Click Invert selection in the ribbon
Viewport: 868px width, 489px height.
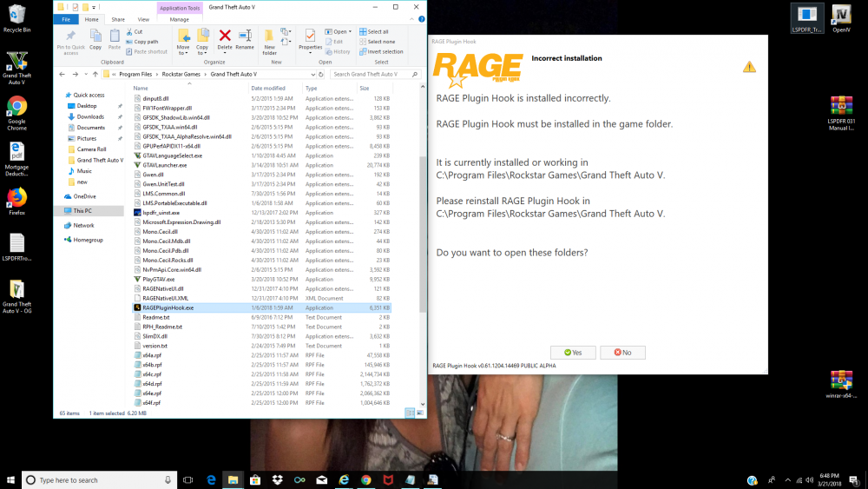point(381,51)
